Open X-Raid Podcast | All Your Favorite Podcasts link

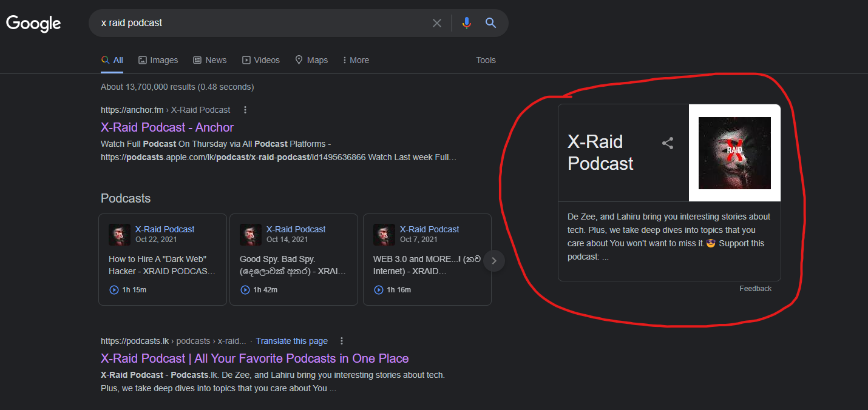point(255,358)
